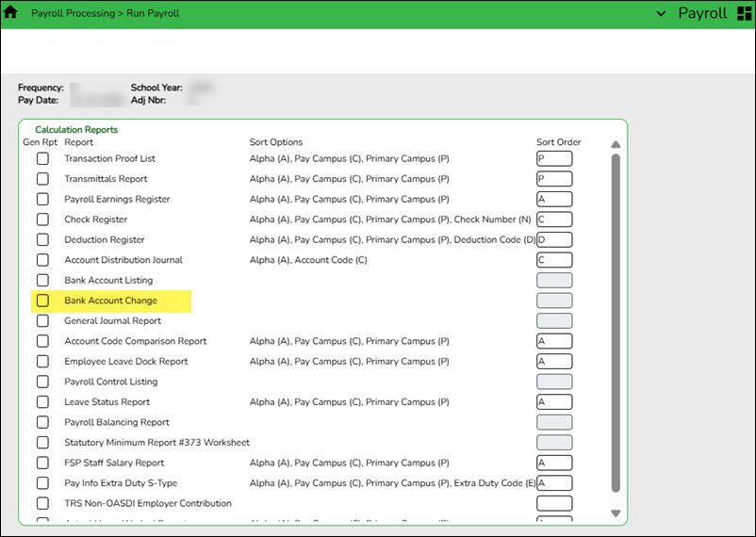Check the Leave Status Report box
The height and width of the screenshot is (537, 756).
click(42, 402)
